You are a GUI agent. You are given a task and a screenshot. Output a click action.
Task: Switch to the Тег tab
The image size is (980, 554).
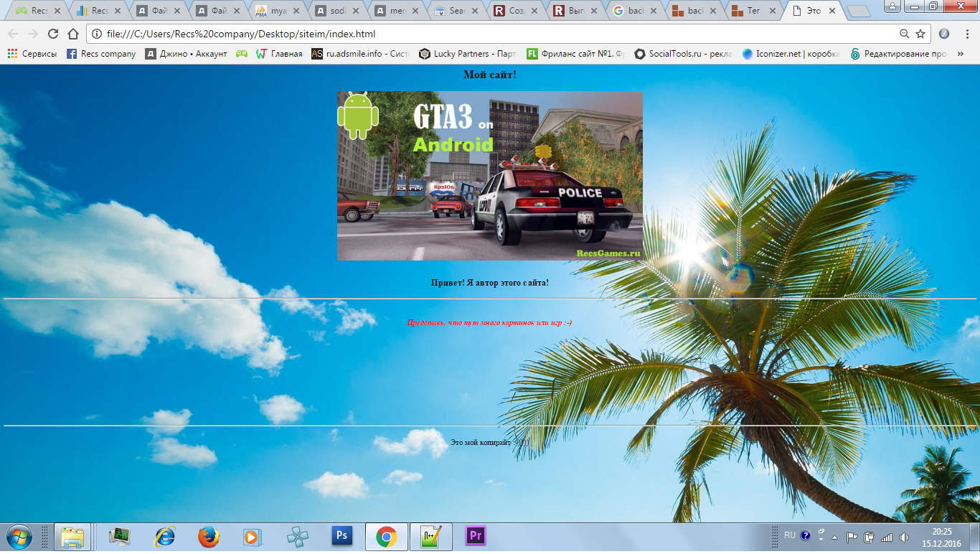coord(755,11)
